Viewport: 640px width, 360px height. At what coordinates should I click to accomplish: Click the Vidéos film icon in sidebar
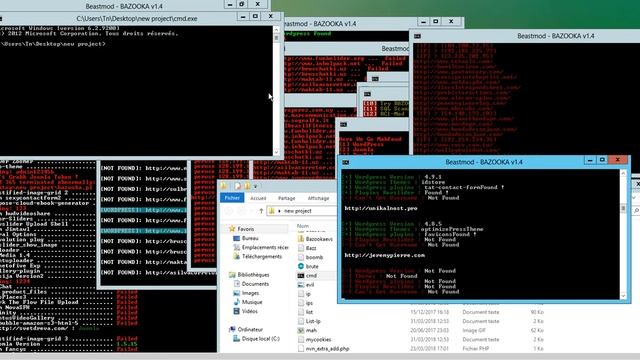(x=236, y=311)
